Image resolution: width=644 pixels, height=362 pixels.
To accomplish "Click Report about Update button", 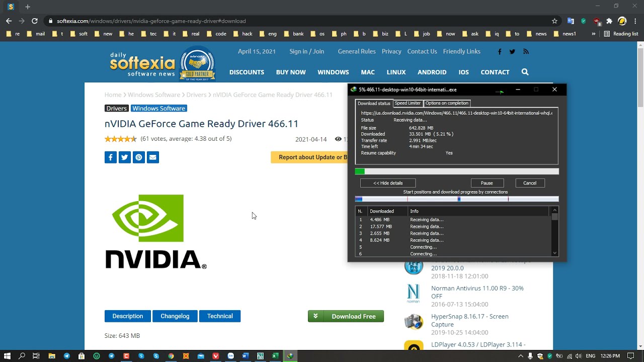I will (x=309, y=157).
